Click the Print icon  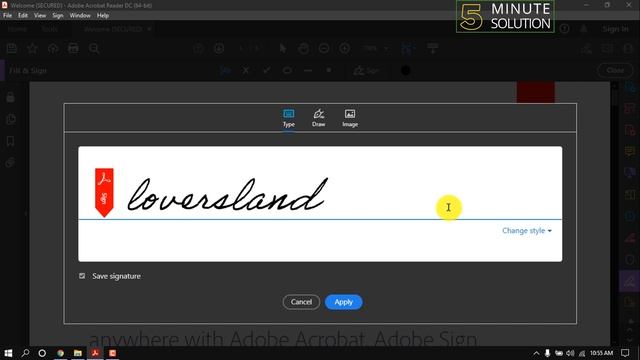(73, 49)
